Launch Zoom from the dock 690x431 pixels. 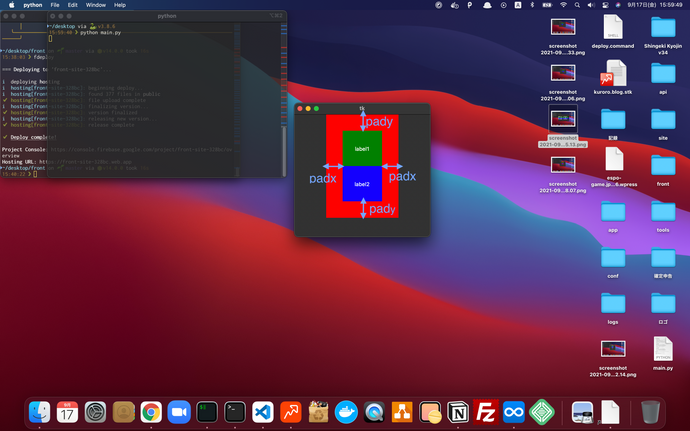(179, 412)
